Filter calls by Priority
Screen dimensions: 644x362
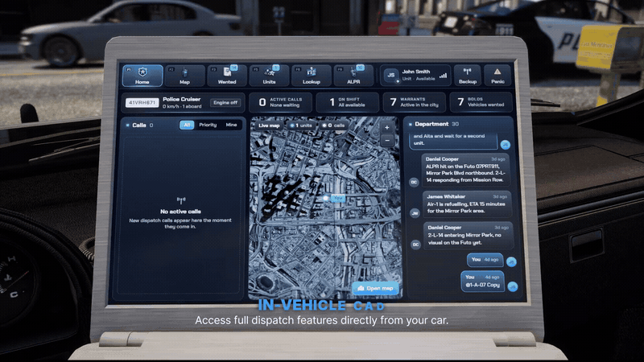tap(208, 125)
